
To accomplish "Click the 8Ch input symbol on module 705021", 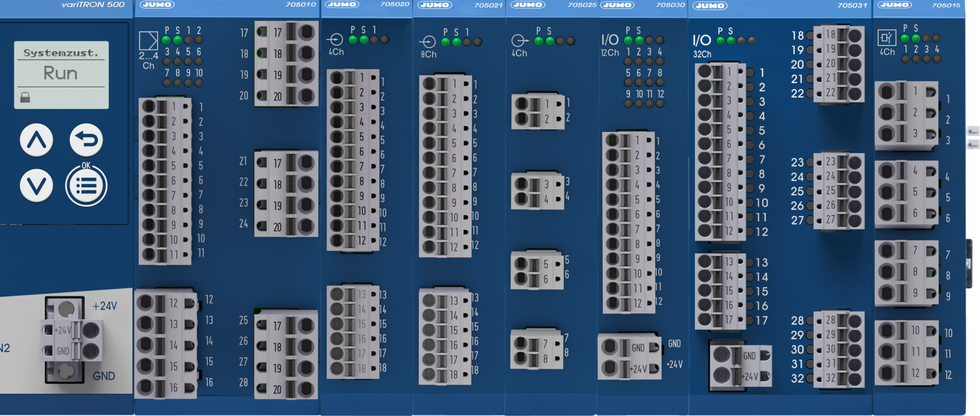I will click(428, 42).
